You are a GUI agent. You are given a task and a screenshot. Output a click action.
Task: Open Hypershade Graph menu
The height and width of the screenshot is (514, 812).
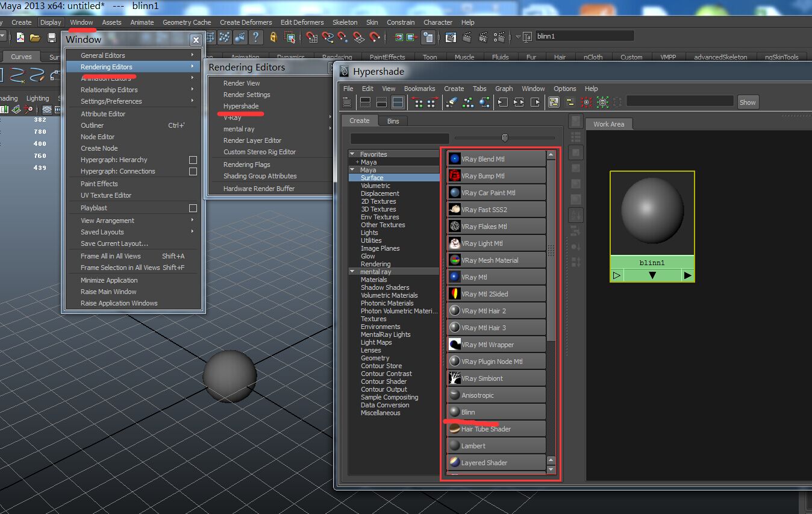tap(504, 89)
